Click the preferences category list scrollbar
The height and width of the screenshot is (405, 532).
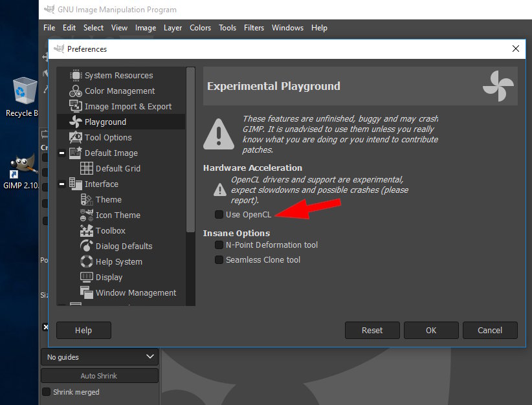191,150
